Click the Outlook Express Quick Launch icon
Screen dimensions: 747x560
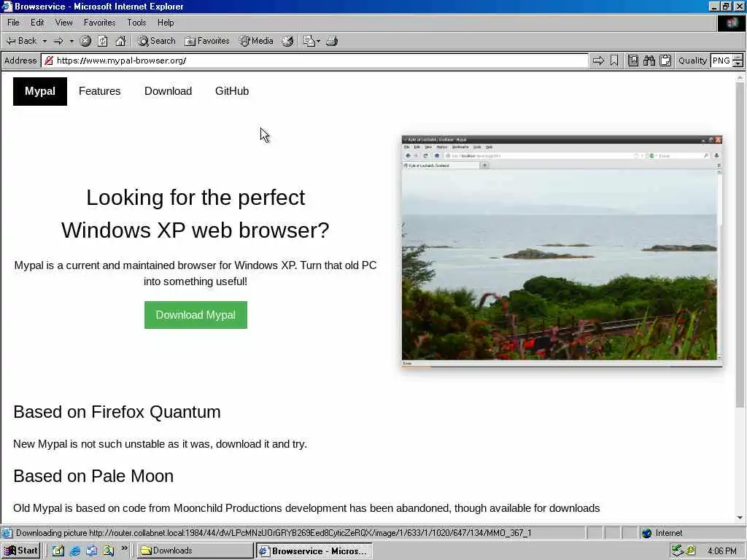(91, 551)
